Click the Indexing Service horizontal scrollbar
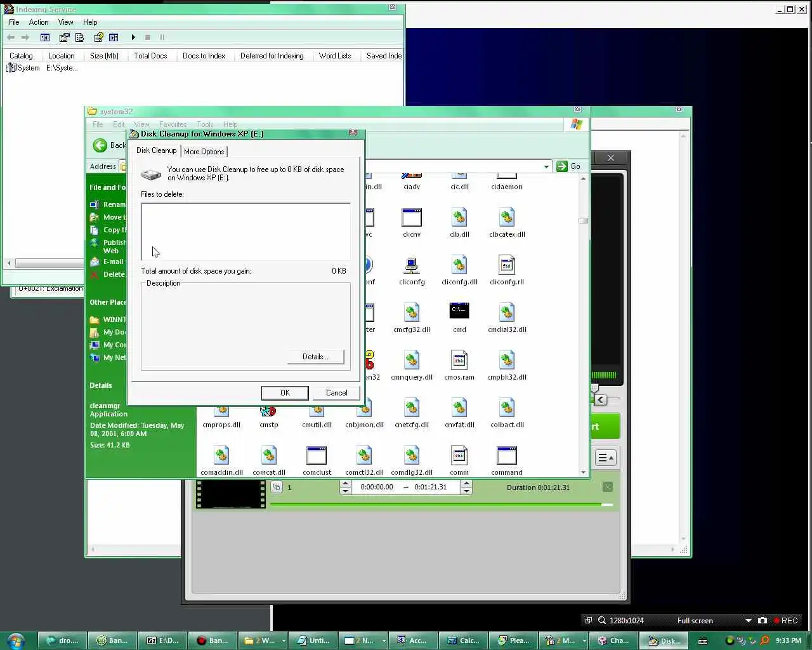This screenshot has width=812, height=650. click(x=48, y=263)
